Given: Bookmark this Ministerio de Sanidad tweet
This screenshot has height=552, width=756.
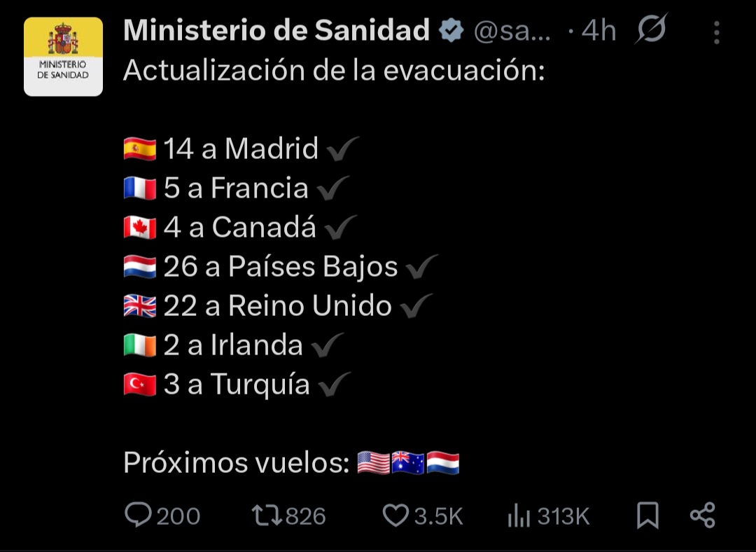Looking at the screenshot, I should coord(647,516).
